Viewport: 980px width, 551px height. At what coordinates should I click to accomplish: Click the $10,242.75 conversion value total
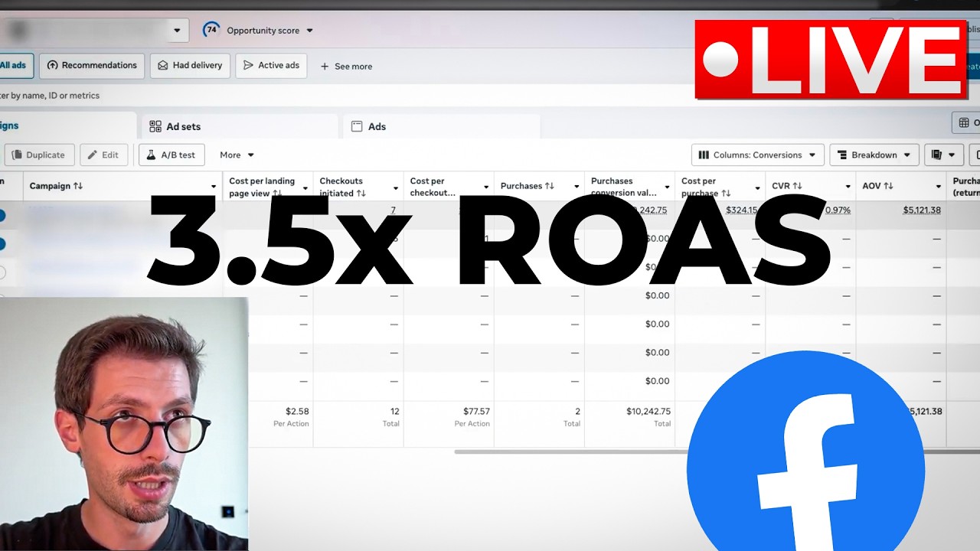click(648, 412)
